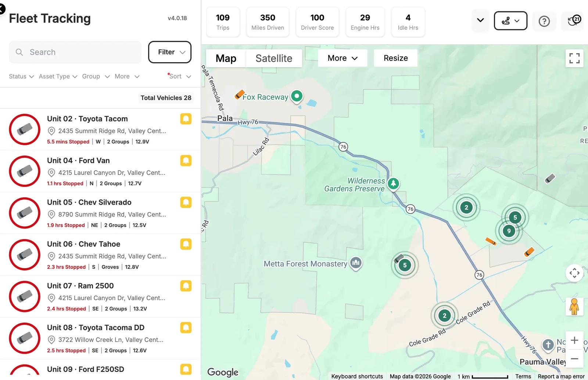
Task: Open Keyboard shortcuts link
Action: click(357, 376)
